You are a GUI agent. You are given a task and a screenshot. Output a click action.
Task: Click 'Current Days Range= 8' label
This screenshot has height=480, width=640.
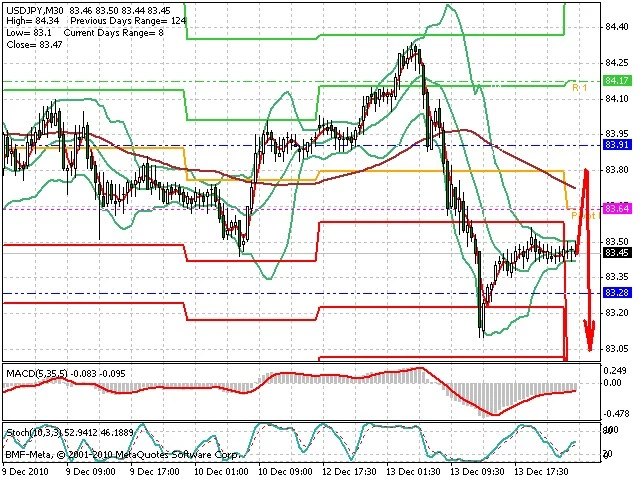tap(113, 33)
